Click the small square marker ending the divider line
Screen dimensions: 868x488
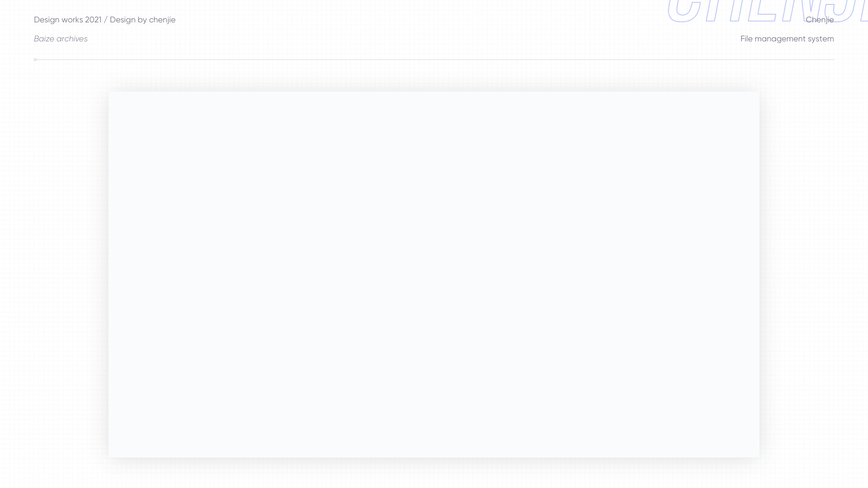35,60
